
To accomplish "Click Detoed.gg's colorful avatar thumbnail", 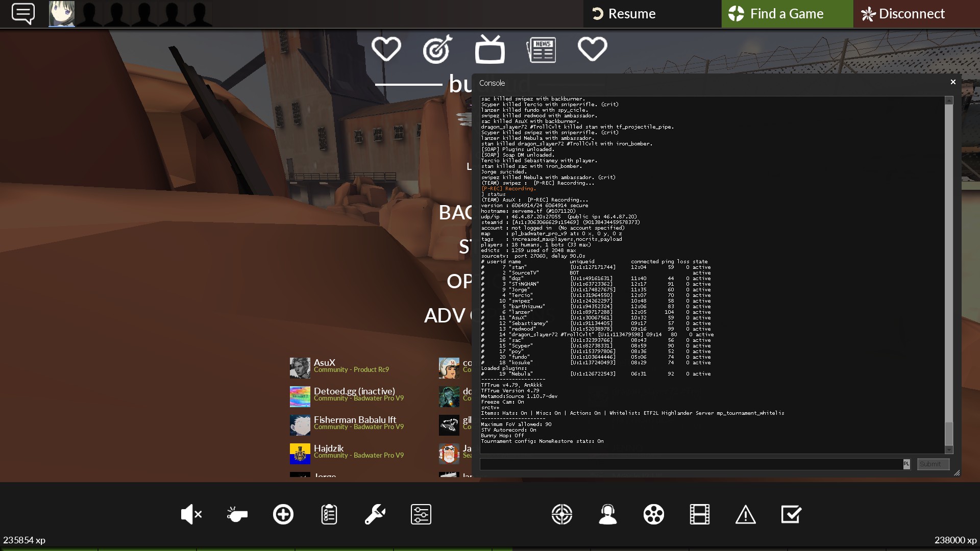I will (x=300, y=396).
